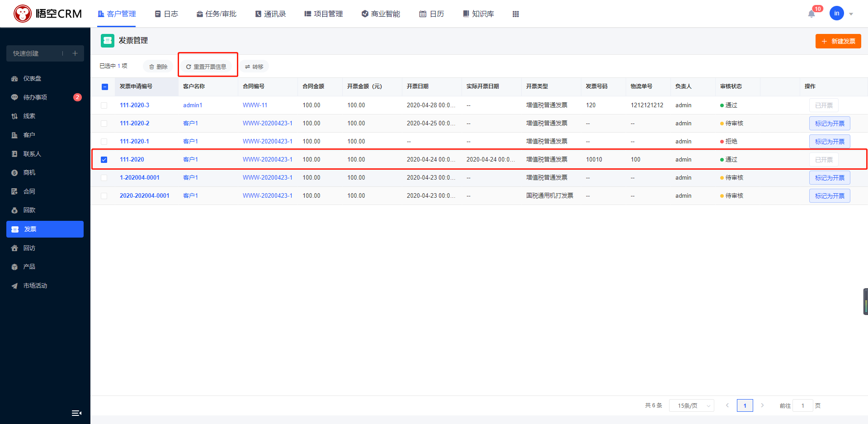
Task: Click the 删除 trash button
Action: (x=158, y=67)
